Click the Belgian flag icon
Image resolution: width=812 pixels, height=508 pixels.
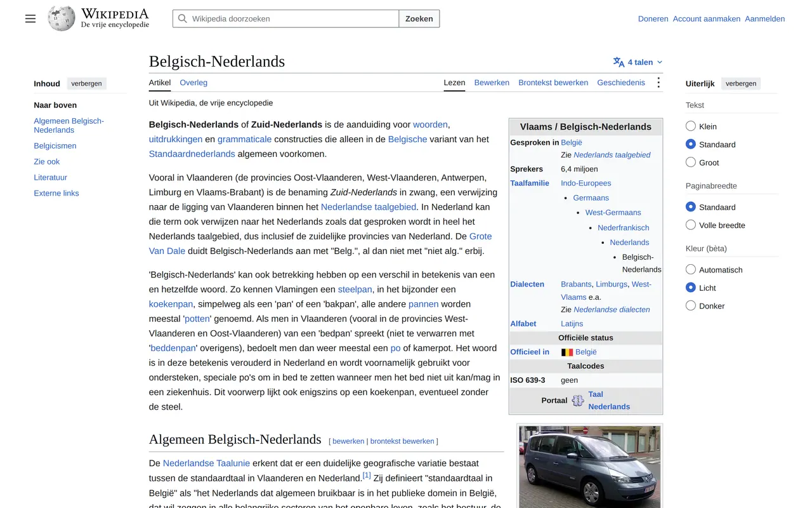pos(567,352)
